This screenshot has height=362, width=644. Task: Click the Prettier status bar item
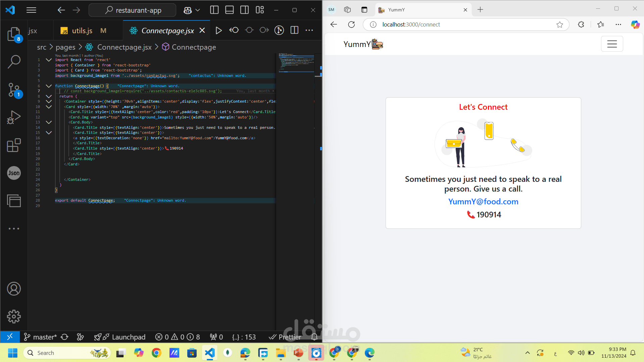tap(285, 337)
